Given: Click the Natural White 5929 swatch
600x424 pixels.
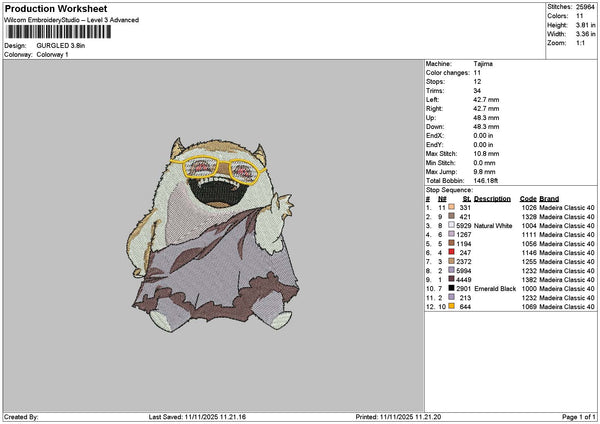Looking at the screenshot, I should (452, 225).
